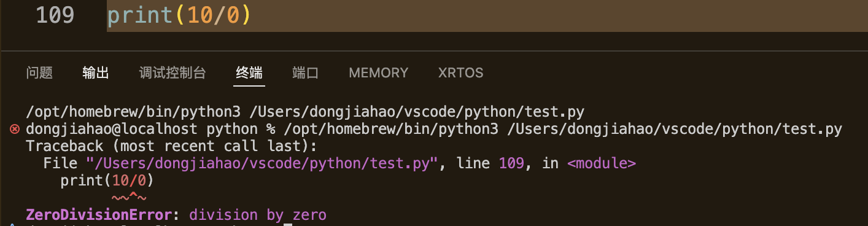
Task: Click the <module> text in traceback
Action: click(x=602, y=164)
